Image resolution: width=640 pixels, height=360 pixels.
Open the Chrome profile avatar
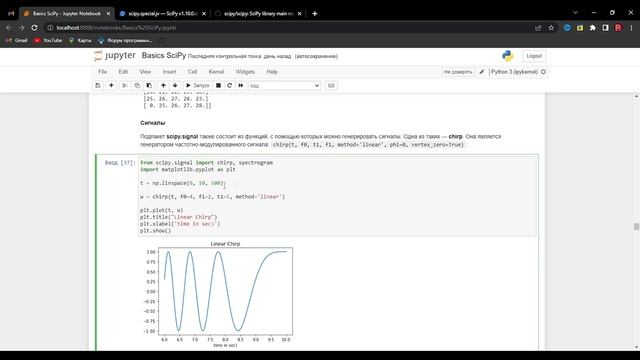click(x=618, y=28)
